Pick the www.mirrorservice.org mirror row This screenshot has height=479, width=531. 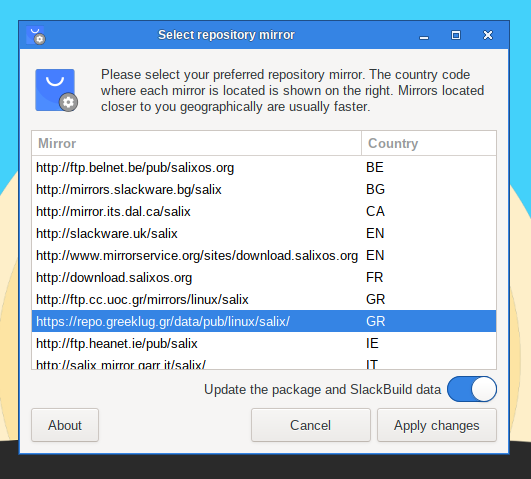[264, 255]
